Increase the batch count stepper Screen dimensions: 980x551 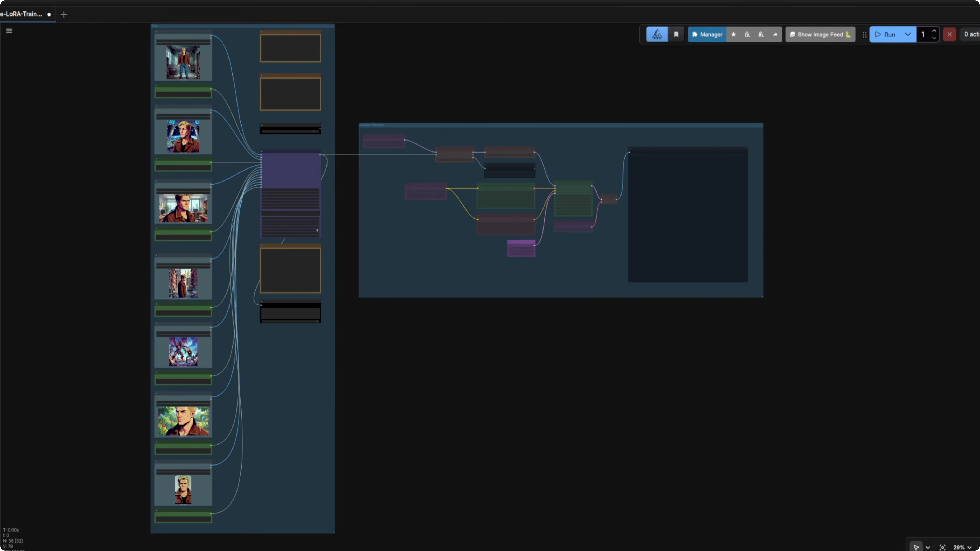[x=934, y=31]
